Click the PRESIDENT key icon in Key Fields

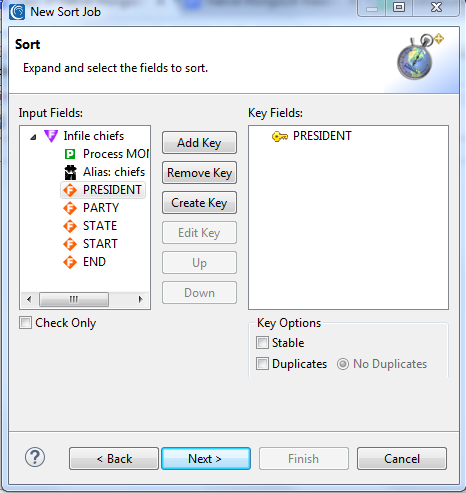tap(280, 136)
